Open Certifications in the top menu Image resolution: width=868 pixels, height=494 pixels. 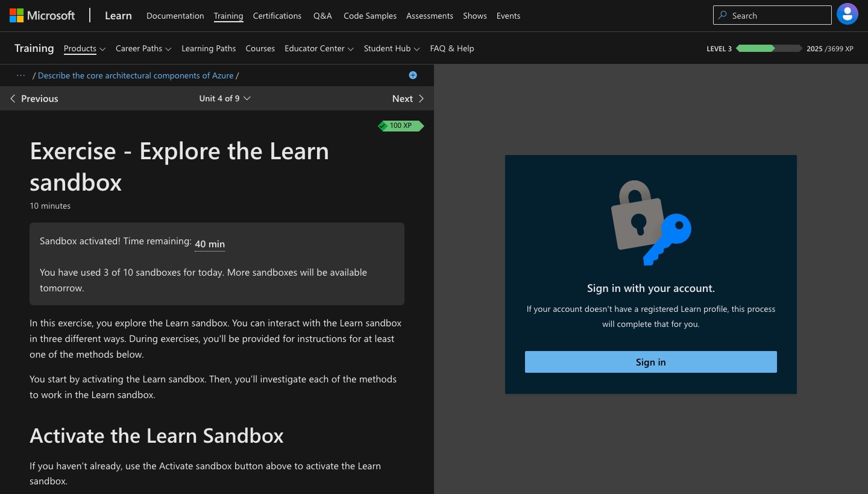click(277, 16)
